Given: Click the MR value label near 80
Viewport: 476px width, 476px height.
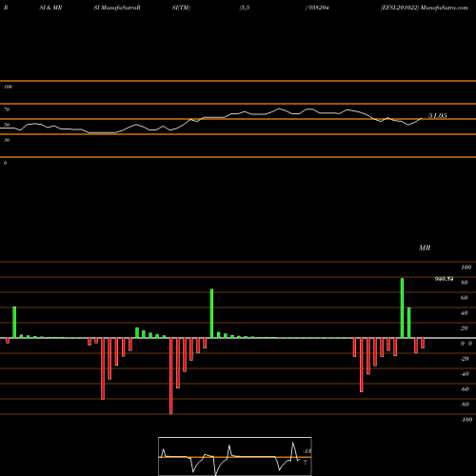Looking at the screenshot, I should [x=444, y=279].
